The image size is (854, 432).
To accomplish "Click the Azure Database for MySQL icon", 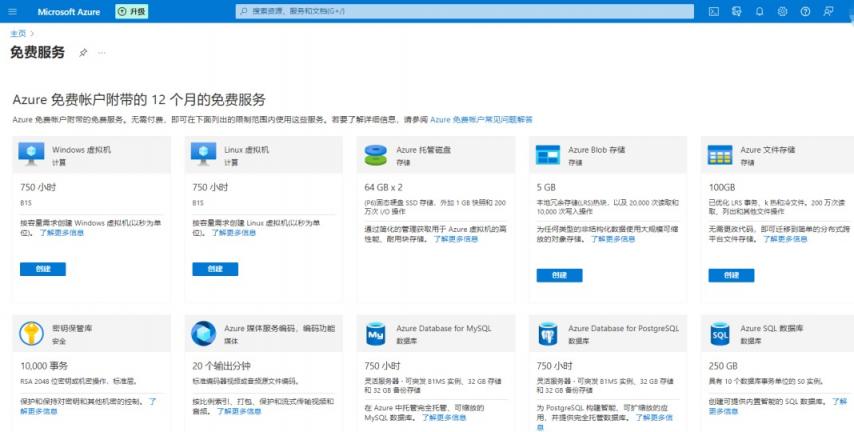I will click(x=375, y=334).
